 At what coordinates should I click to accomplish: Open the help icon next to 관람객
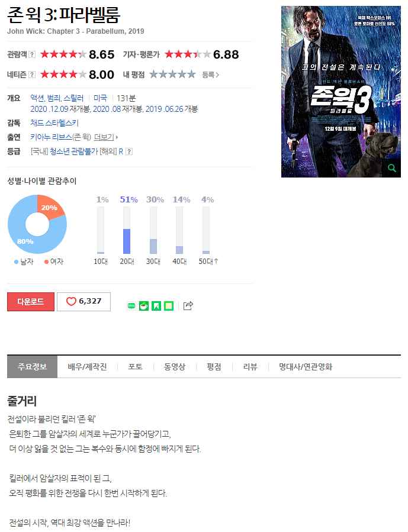click(32, 54)
